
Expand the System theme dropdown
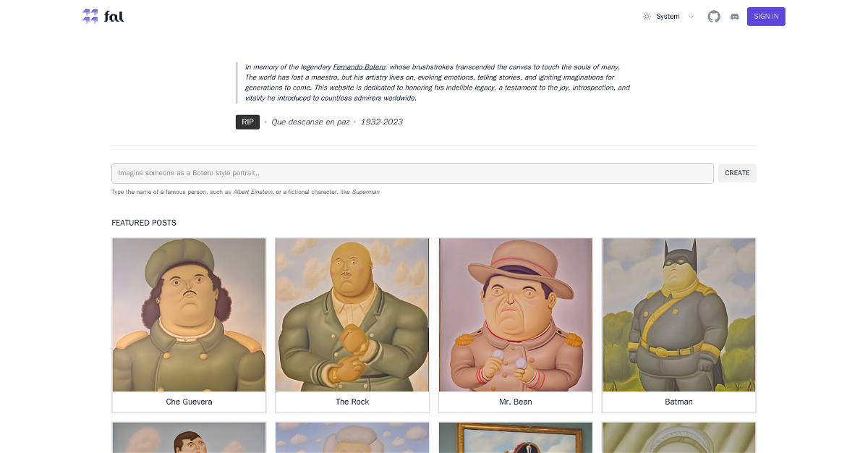668,17
